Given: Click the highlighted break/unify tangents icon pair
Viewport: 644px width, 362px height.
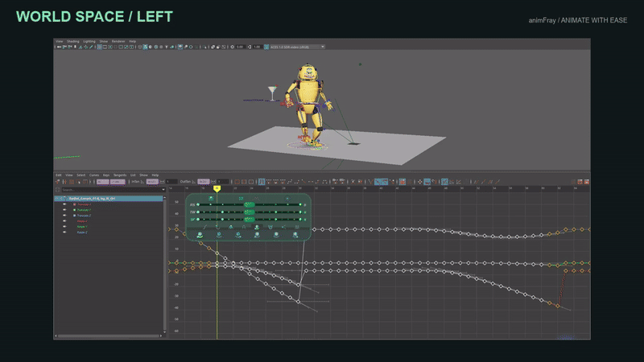Looking at the screenshot, I should click(381, 182).
